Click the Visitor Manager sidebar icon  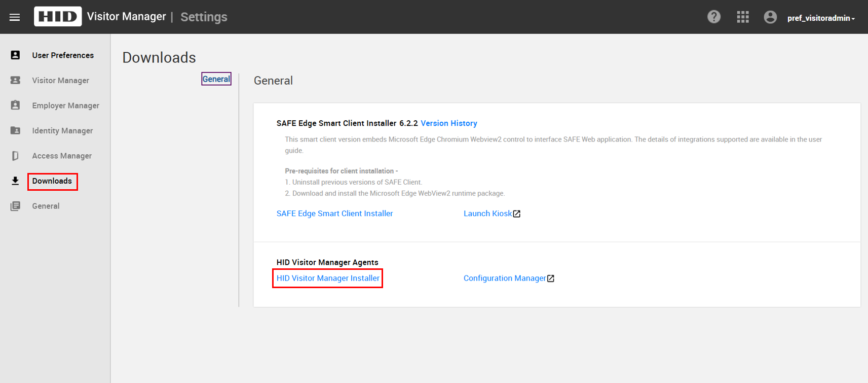click(16, 80)
